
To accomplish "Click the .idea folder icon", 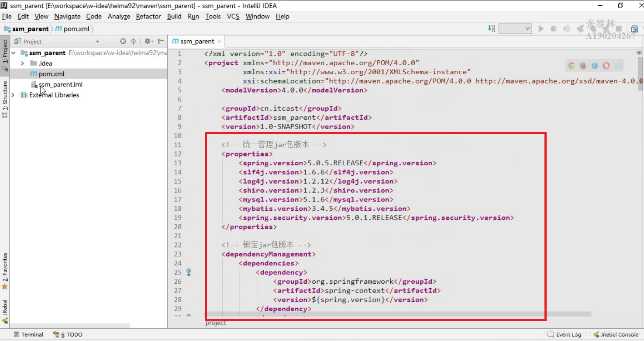I will tap(34, 63).
